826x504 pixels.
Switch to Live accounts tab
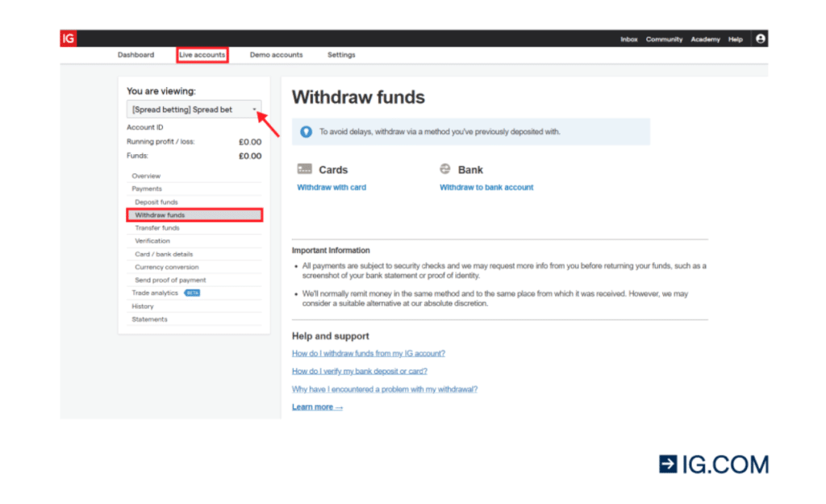(202, 55)
